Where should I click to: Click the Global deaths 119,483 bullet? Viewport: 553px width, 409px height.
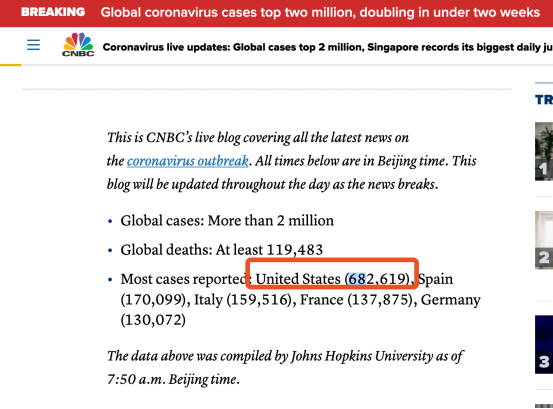coord(221,250)
